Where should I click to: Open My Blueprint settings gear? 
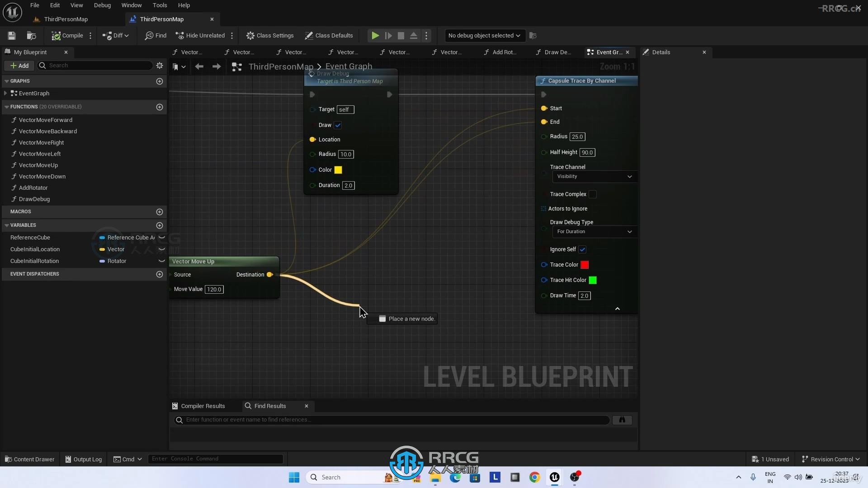160,66
